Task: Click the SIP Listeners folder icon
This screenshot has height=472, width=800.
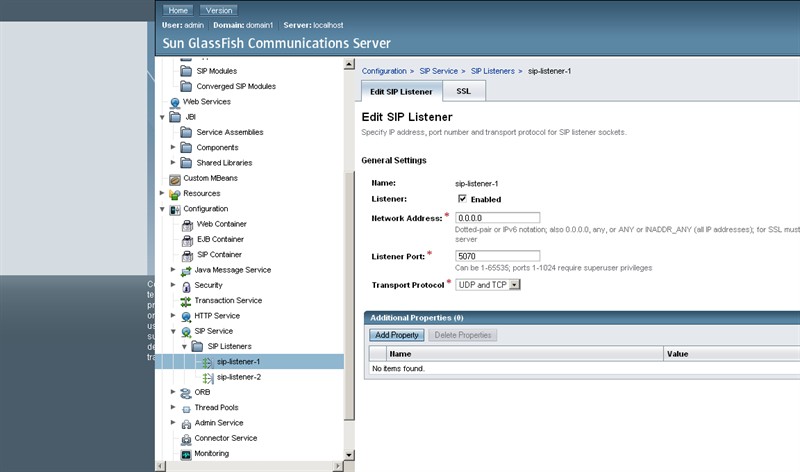Action: tap(197, 346)
